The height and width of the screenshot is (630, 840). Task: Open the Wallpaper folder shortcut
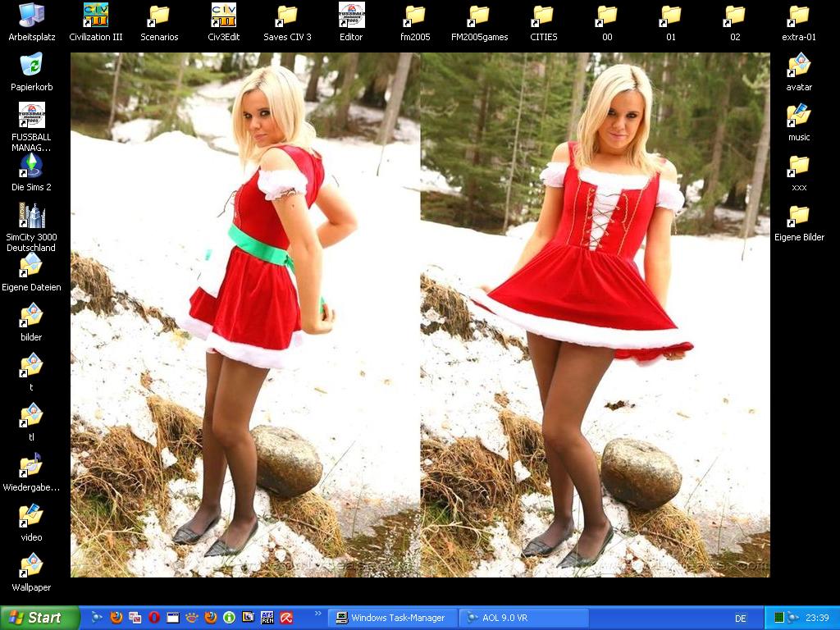[x=31, y=566]
